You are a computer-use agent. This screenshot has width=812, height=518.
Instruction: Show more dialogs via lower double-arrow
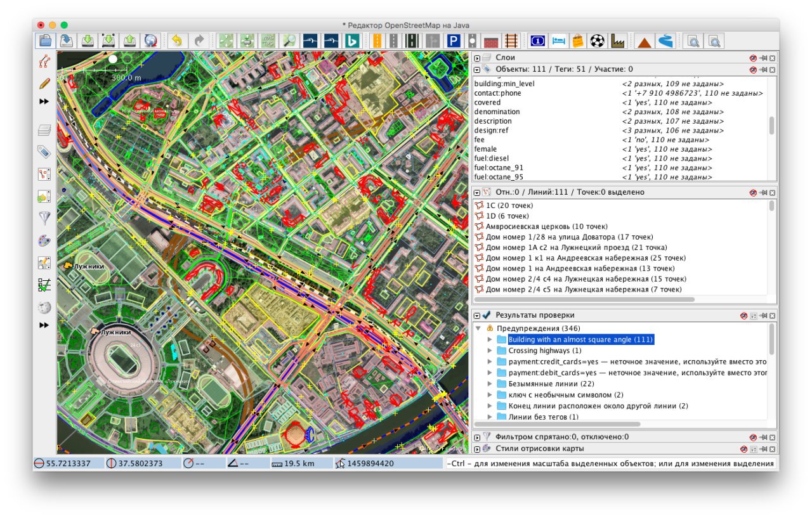pos(44,325)
